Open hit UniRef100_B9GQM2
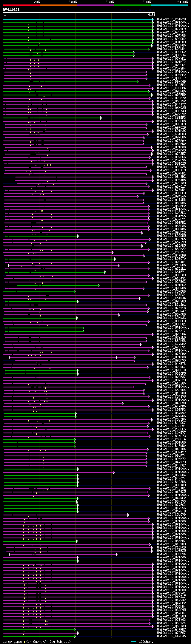Viewport: 191px width, 644px height. [x=171, y=39]
